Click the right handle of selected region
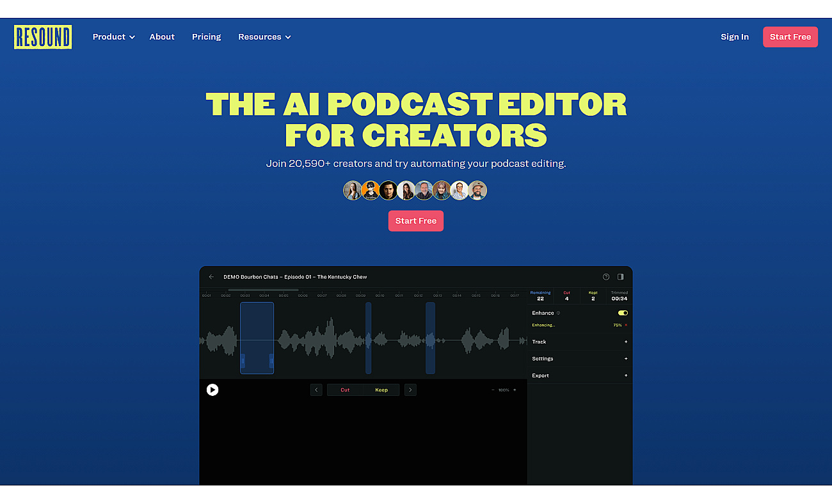The image size is (832, 504). 271,361
